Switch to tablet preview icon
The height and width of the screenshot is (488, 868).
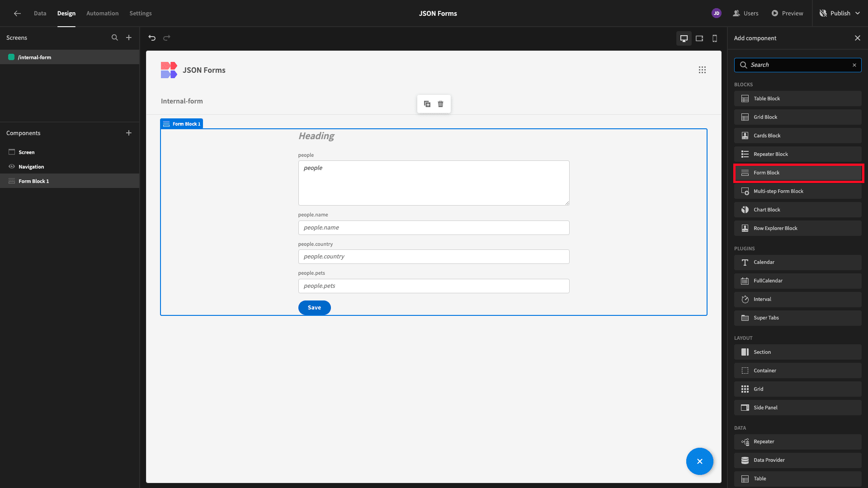click(699, 38)
